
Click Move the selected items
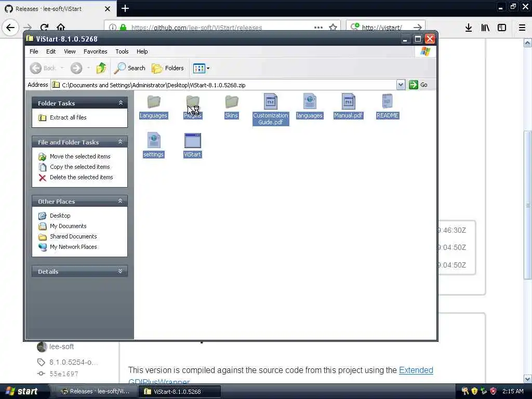(80, 156)
